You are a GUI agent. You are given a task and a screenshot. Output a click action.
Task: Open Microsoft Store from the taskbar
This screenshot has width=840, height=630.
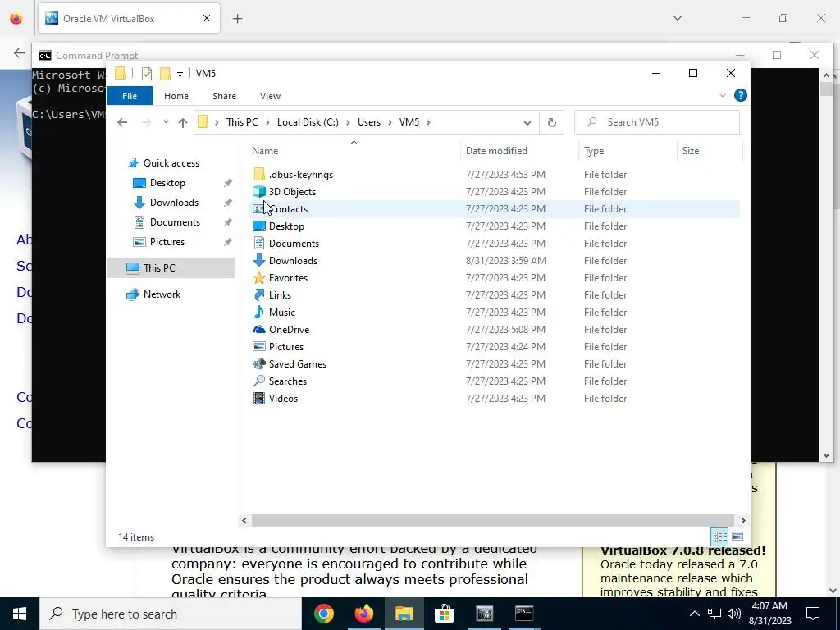444,614
